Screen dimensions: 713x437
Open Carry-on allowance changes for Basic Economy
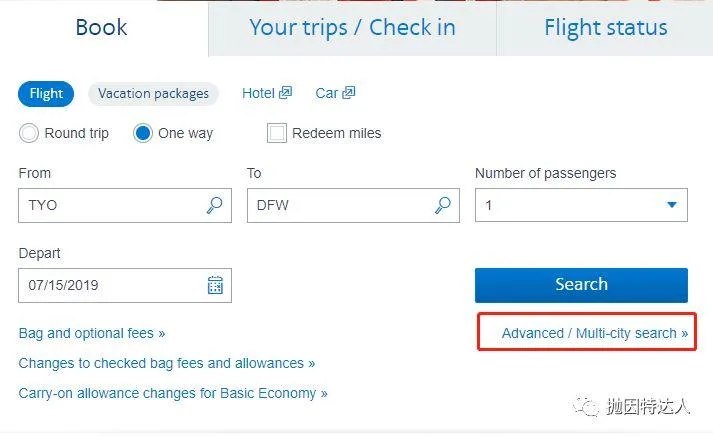click(x=173, y=393)
